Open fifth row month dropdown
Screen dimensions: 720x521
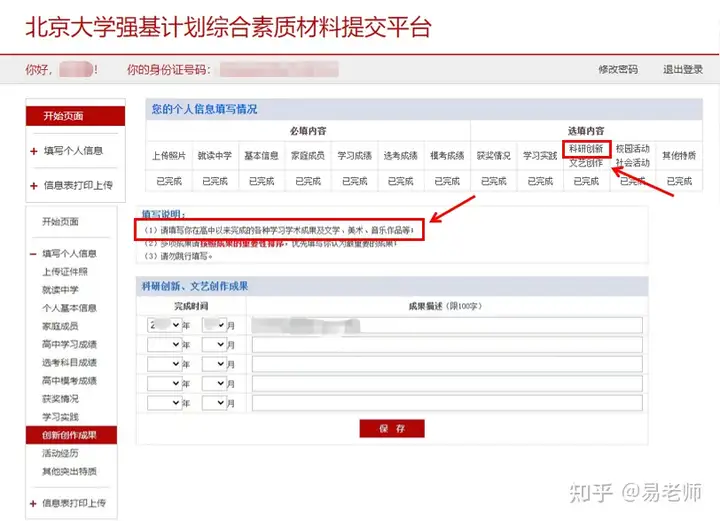click(214, 403)
